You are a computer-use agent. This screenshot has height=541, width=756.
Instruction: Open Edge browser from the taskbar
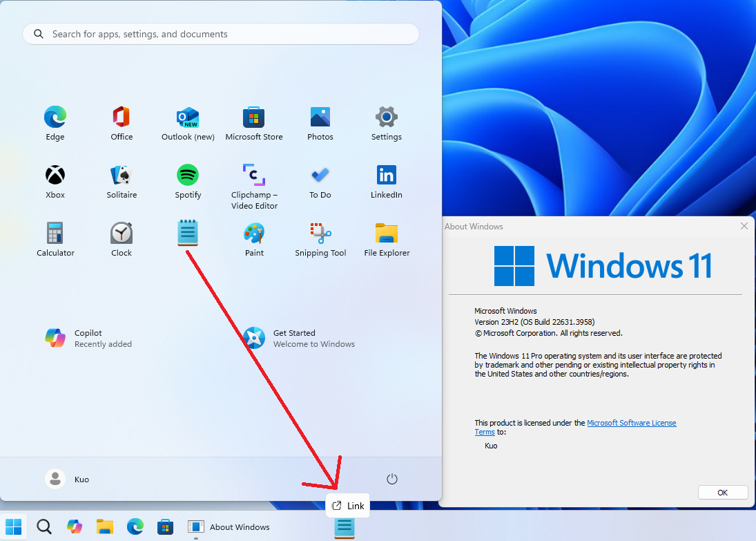coord(135,526)
